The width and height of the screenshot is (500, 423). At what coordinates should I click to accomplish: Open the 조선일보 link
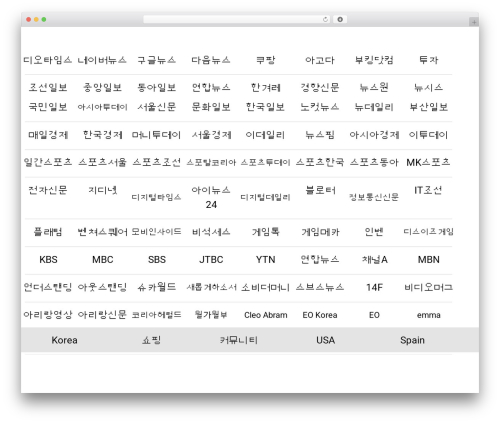[48, 88]
